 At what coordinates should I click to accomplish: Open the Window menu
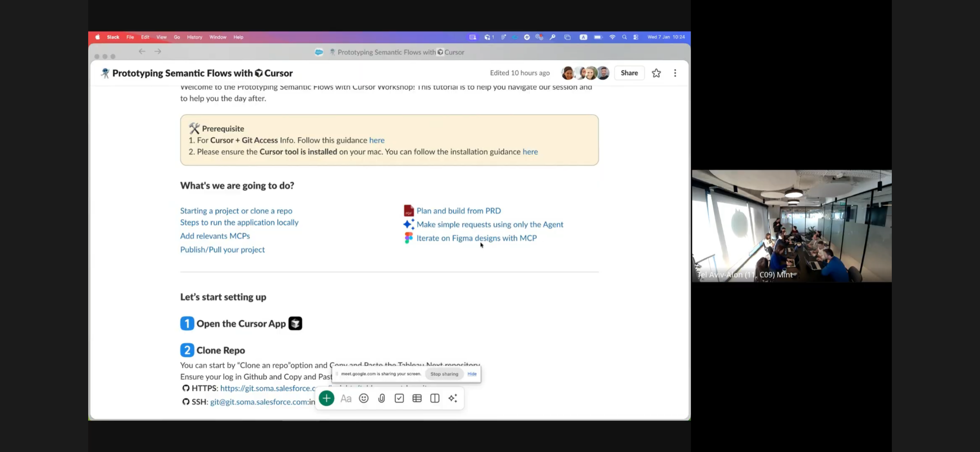pyautogui.click(x=218, y=37)
